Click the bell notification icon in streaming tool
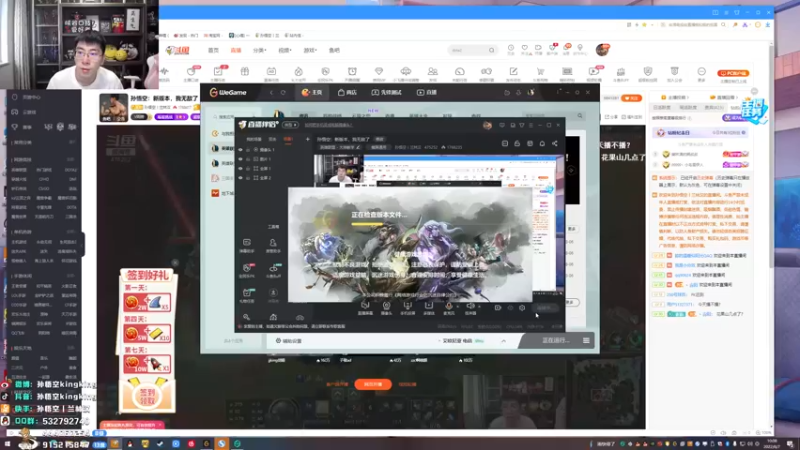 pyautogui.click(x=542, y=144)
